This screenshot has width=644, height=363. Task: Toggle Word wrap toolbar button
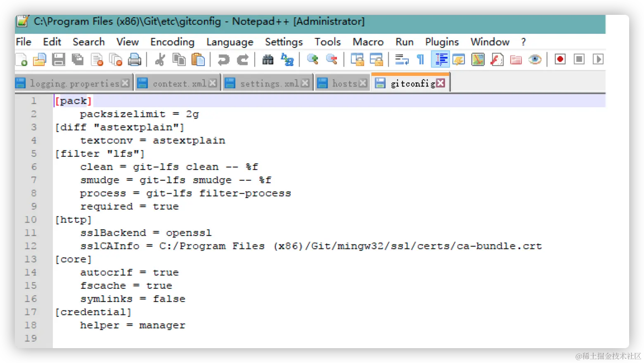tap(402, 60)
